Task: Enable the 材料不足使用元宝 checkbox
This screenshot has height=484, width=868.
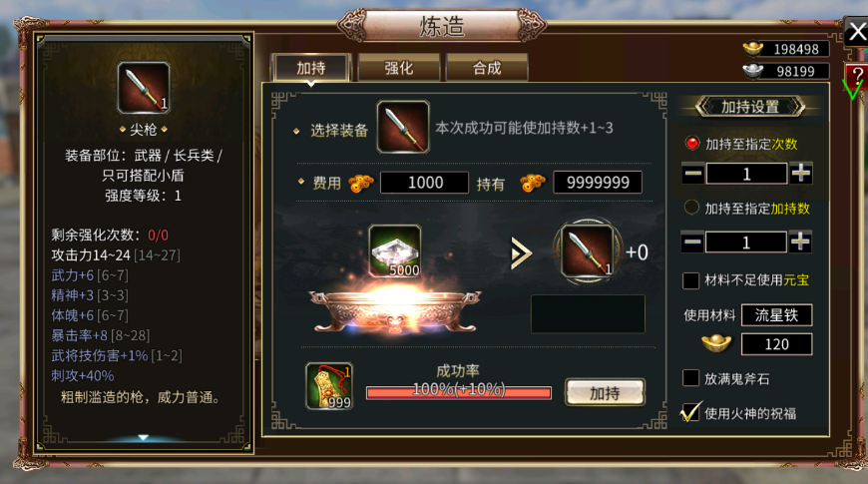Action: coord(690,280)
